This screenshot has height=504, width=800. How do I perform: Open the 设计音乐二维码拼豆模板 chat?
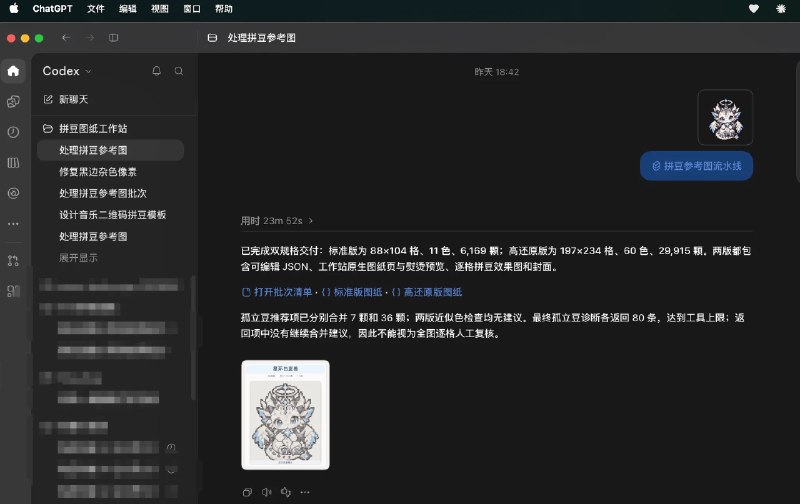[x=113, y=215]
